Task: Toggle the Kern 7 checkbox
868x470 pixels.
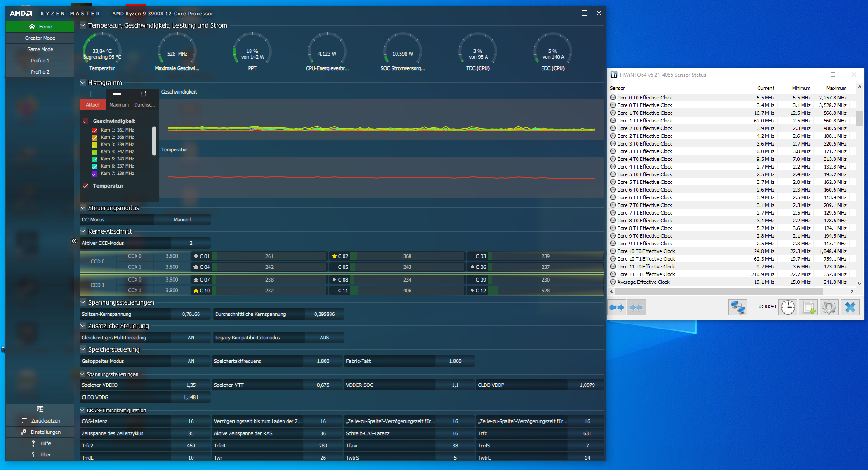Action: (94, 174)
